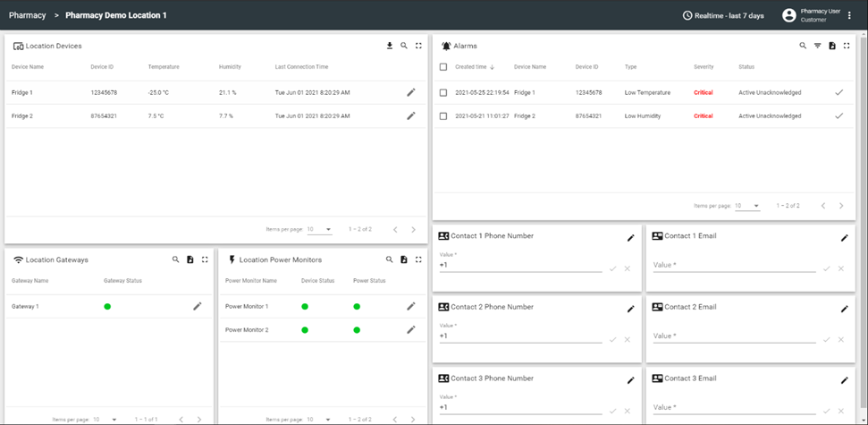The image size is (868, 425).
Task: Open the Alarms filter icon
Action: point(817,46)
